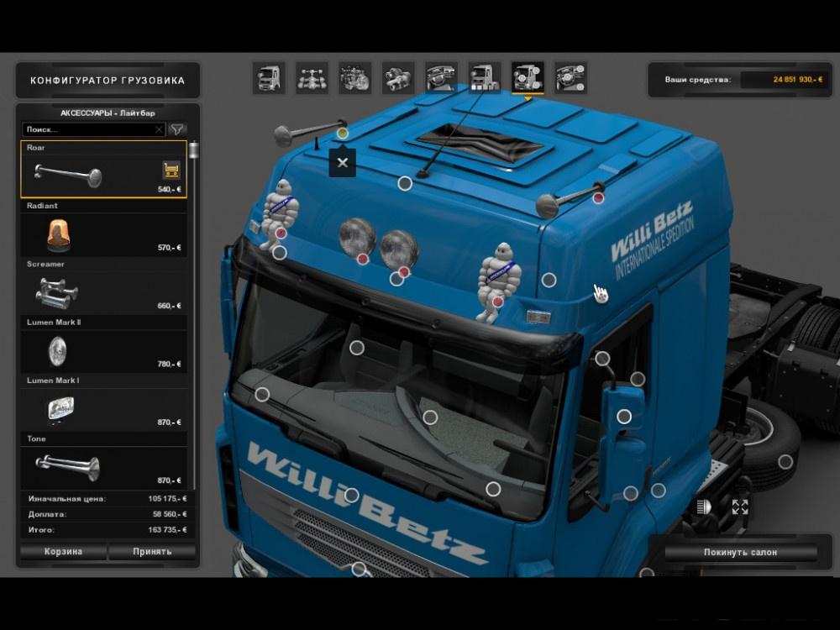The height and width of the screenshot is (630, 840).
Task: Switch to interior accessories tab
Action: tap(571, 78)
